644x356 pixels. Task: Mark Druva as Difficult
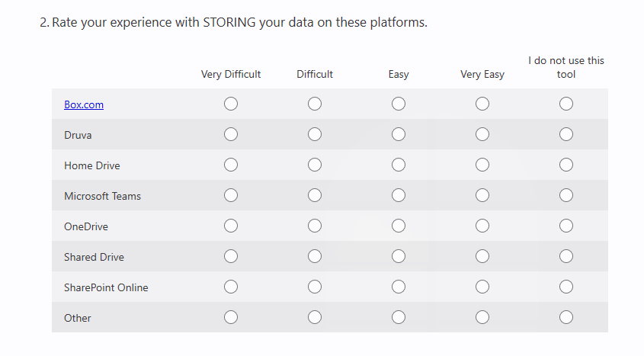coord(315,134)
